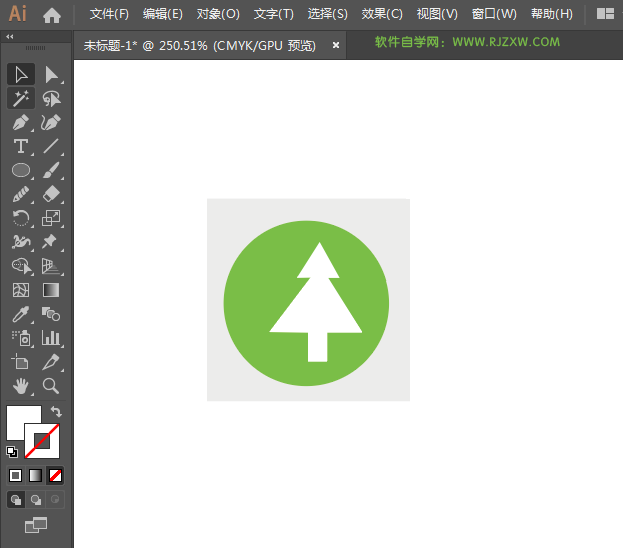Click the Ai application logo
Screen dimensions: 623x548
tap(17, 14)
